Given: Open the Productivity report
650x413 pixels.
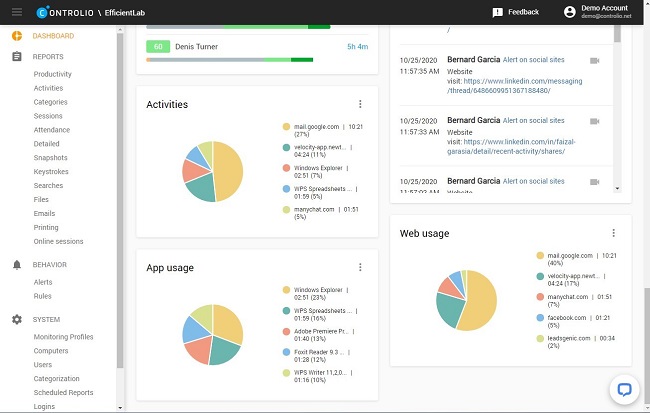Looking at the screenshot, I should (x=53, y=74).
